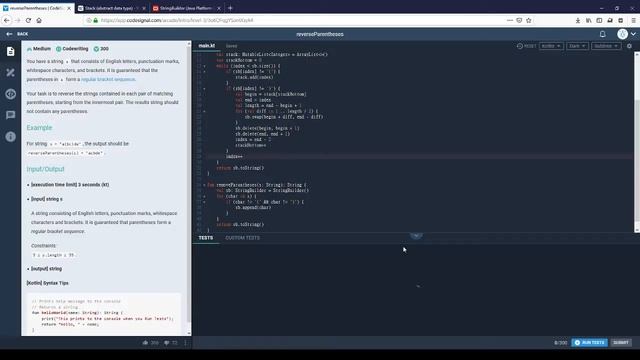Open the regular bracket sequence link
Viewport: 640px width, 360px height.
click(108, 79)
